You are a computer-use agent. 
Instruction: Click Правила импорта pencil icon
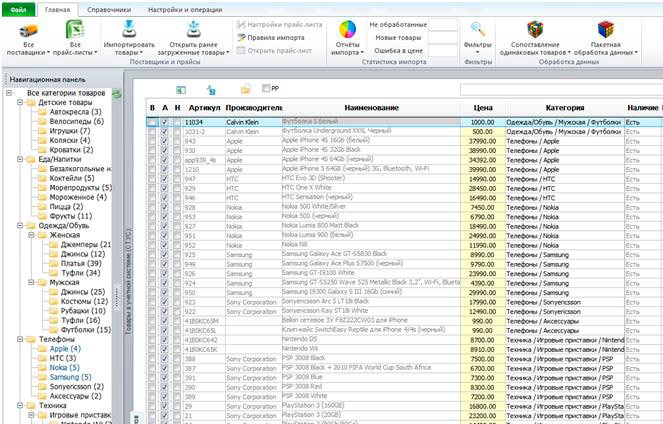click(x=241, y=38)
